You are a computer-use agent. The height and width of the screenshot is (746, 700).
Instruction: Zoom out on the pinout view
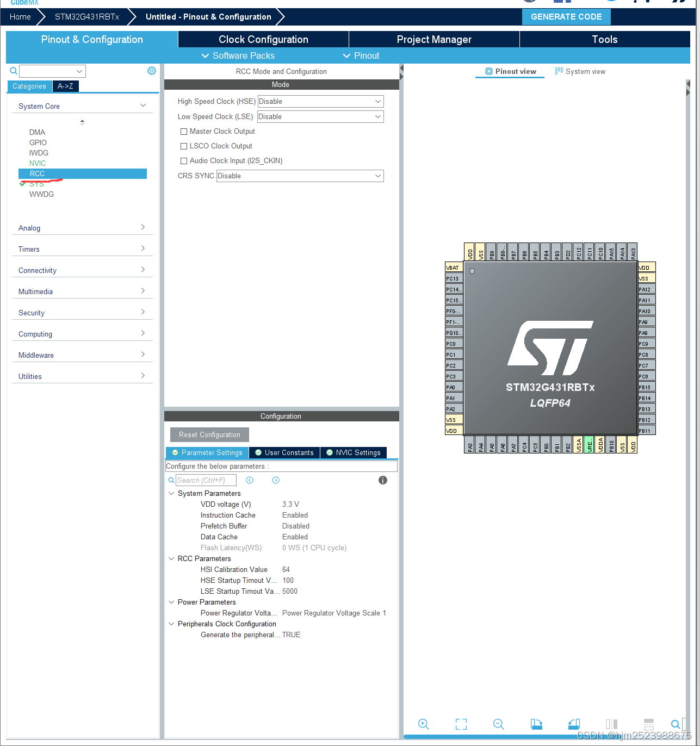pos(498,724)
